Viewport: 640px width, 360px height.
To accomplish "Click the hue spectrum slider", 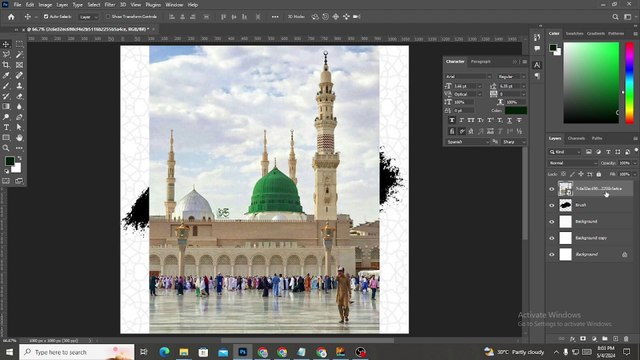I will point(630,83).
